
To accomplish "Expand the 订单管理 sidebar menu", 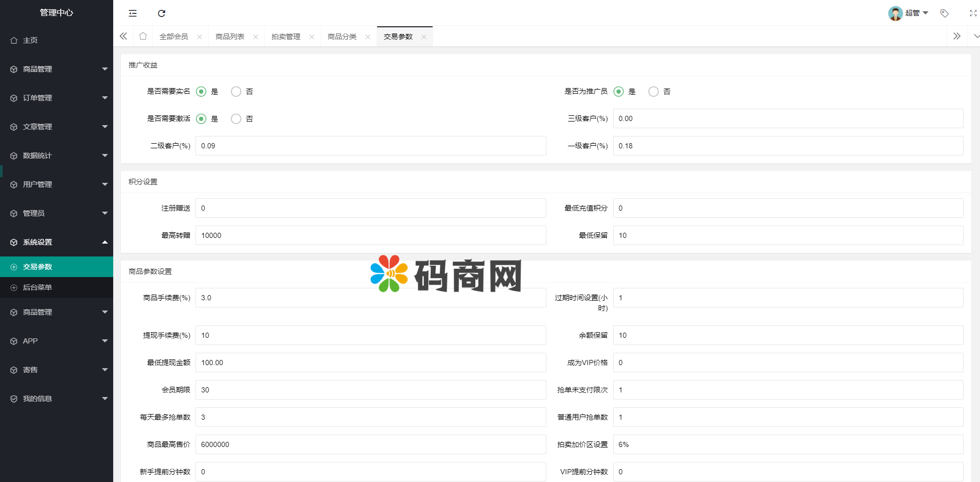I will [57, 98].
